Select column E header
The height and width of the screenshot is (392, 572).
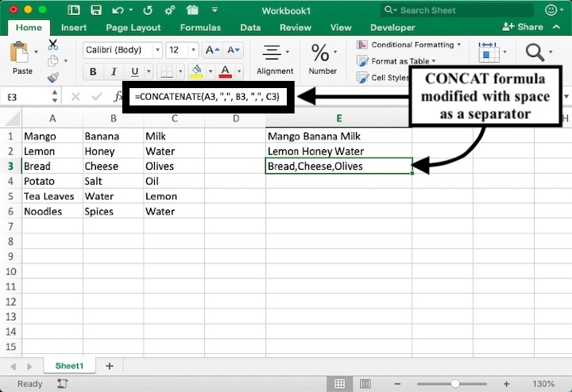(x=339, y=118)
